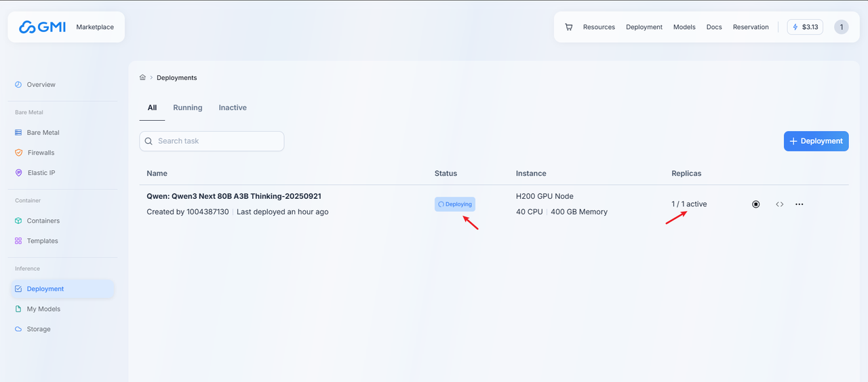Open Templates in the sidebar
The image size is (868, 382).
(x=42, y=241)
